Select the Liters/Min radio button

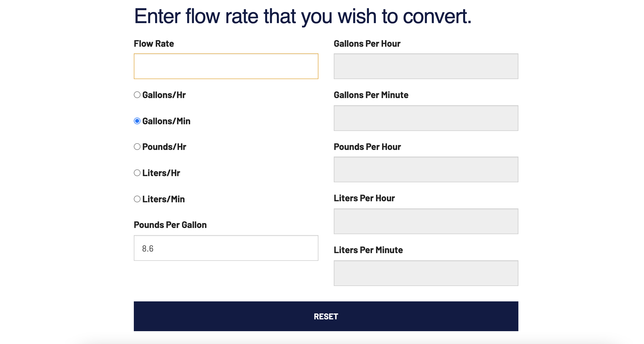pos(137,199)
